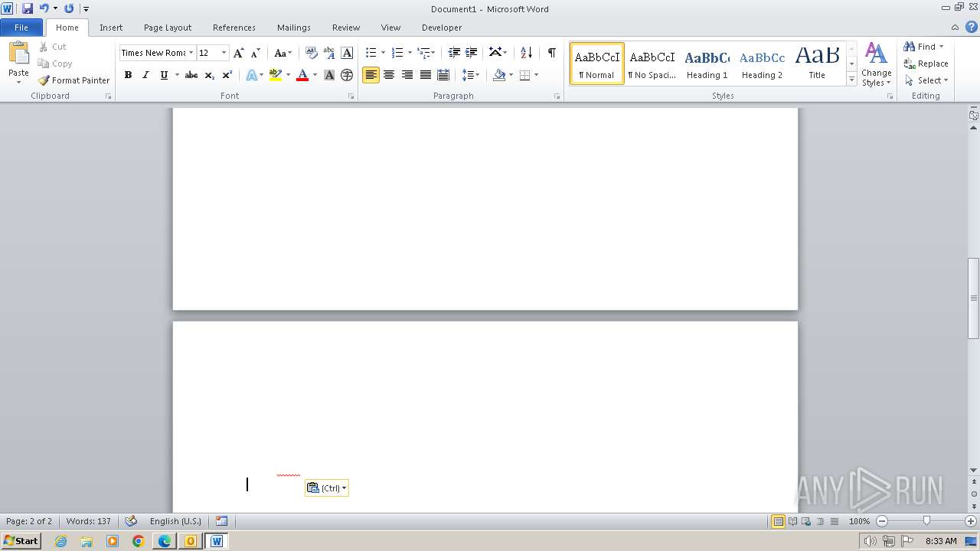Toggle Underline formatting

click(x=164, y=75)
